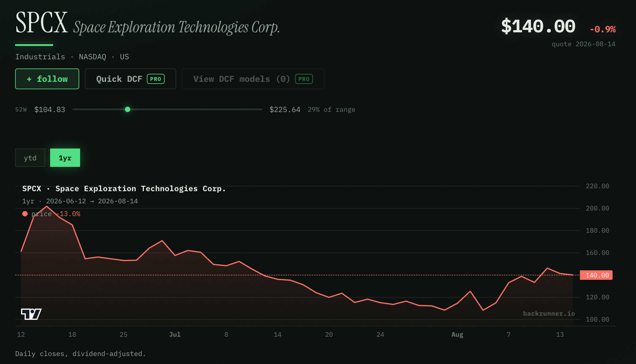
Task: Select the 1yr chart range
Action: pos(65,158)
